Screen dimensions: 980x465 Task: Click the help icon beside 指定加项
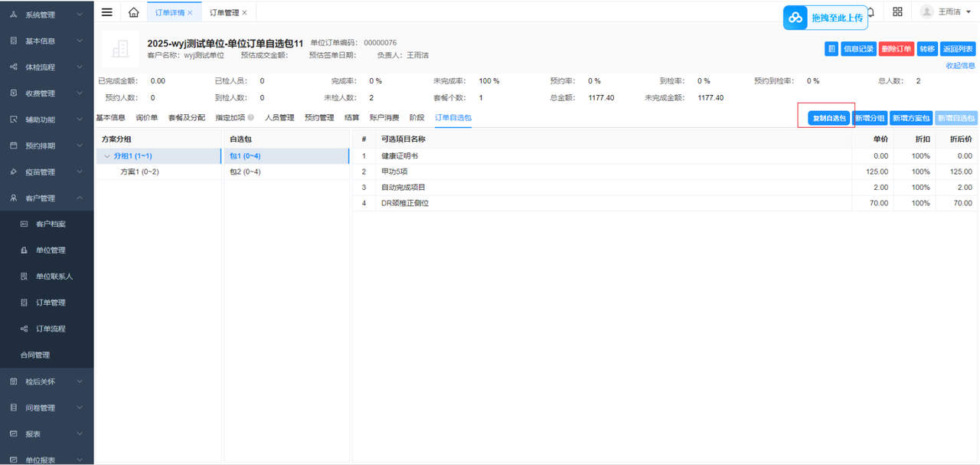tap(251, 118)
